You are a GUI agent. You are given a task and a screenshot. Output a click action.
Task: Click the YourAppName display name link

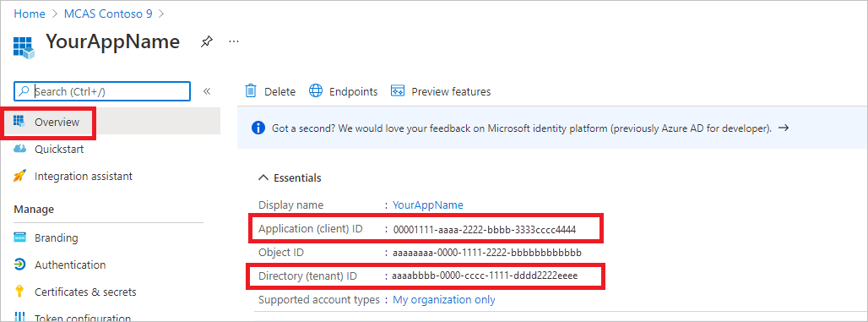(x=427, y=205)
